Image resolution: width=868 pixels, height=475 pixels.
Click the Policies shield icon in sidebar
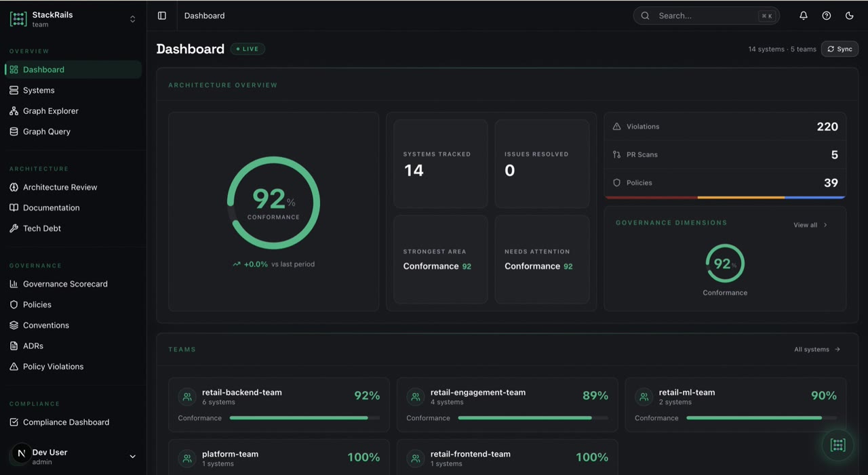pyautogui.click(x=14, y=305)
